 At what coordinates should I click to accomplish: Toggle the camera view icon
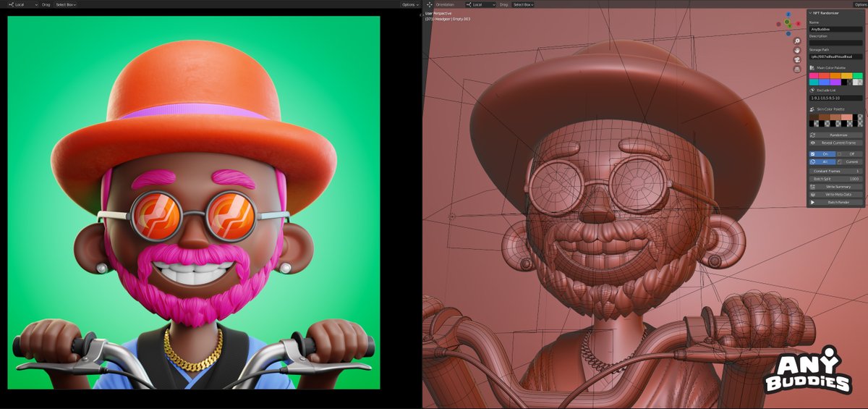click(x=797, y=60)
